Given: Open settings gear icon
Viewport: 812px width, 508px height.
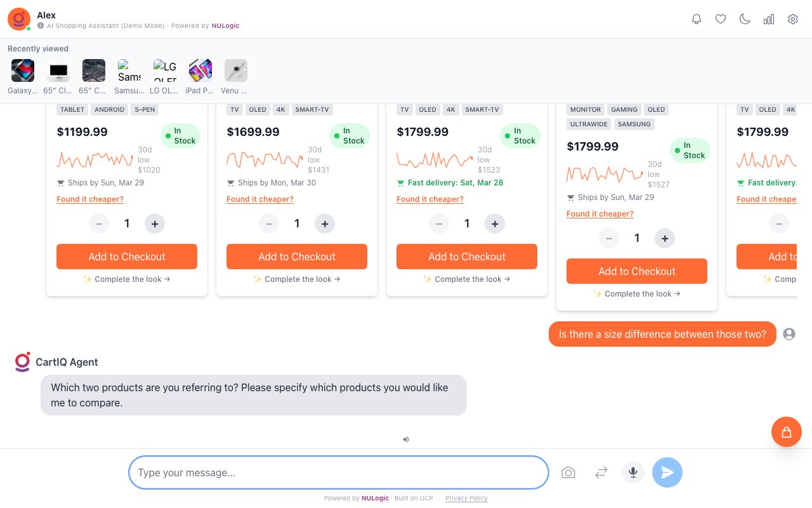Looking at the screenshot, I should click(793, 19).
